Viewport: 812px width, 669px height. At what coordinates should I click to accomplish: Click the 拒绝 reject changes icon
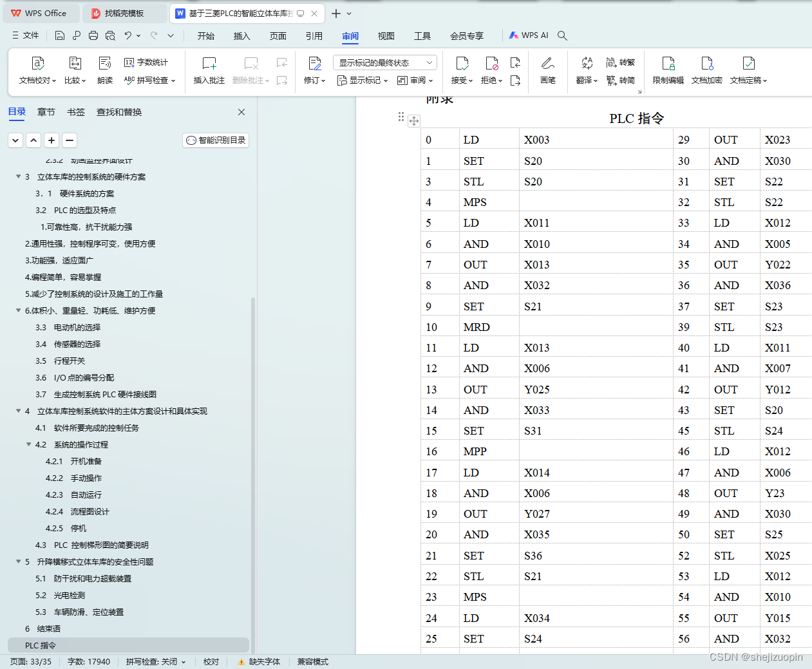pyautogui.click(x=492, y=63)
